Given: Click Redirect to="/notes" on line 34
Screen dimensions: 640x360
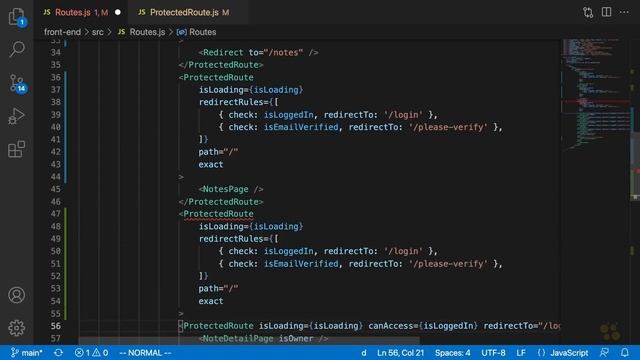Looking at the screenshot, I should (x=258, y=53).
